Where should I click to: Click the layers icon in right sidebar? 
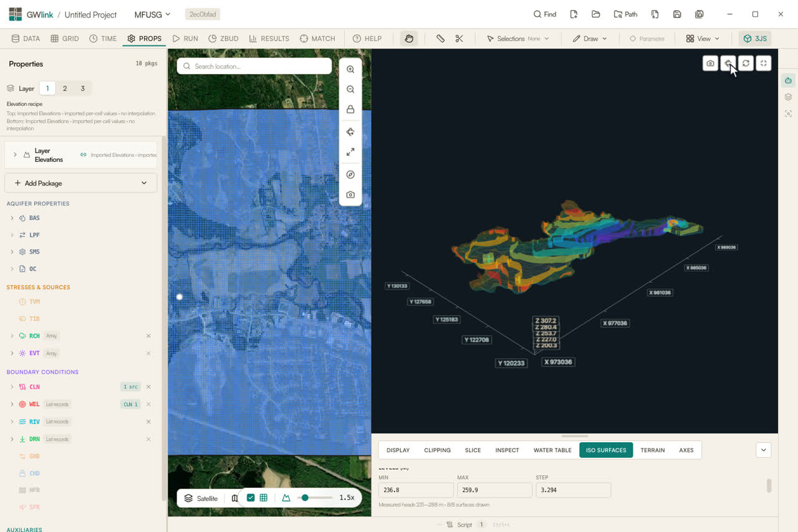tap(788, 97)
